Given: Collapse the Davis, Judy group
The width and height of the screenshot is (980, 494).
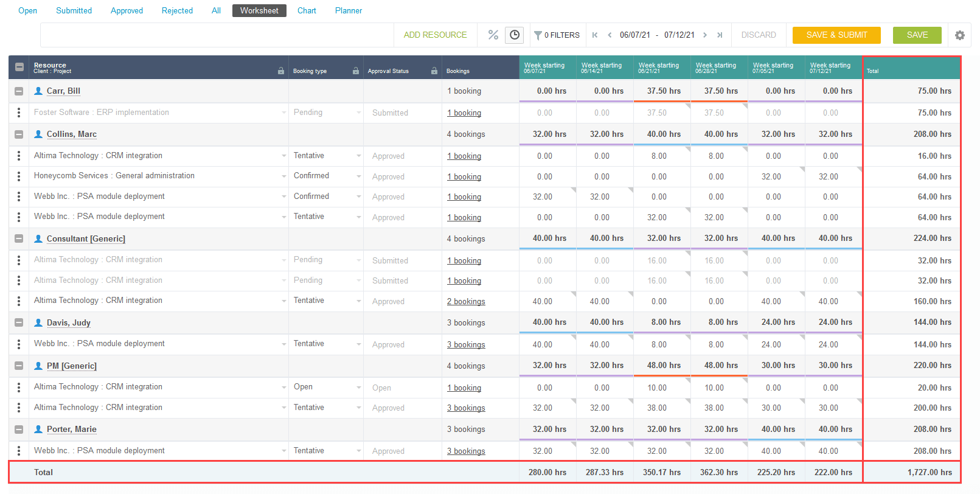Looking at the screenshot, I should point(19,322).
